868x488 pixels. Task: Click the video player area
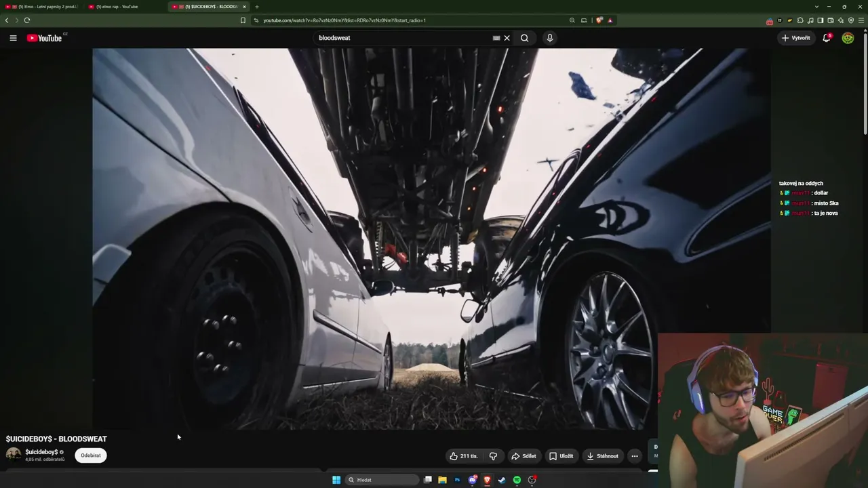(x=431, y=239)
